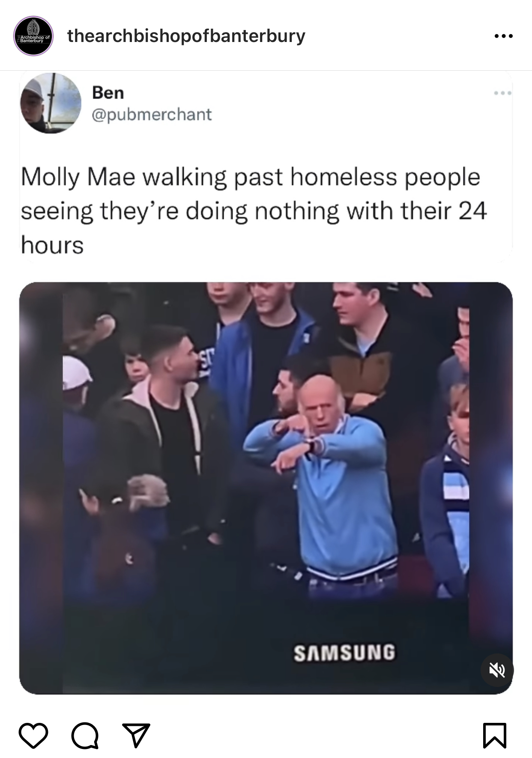Unmute the video with the speaker icon
The width and height of the screenshot is (532, 758).
coord(496,670)
